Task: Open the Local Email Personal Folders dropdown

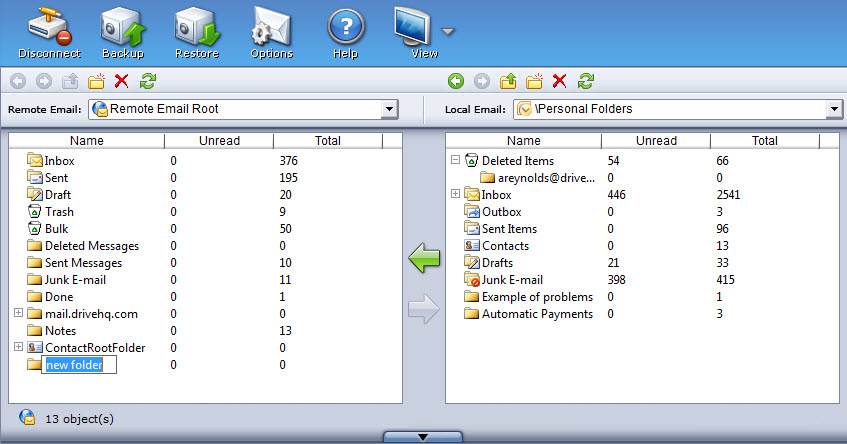Action: [833, 108]
